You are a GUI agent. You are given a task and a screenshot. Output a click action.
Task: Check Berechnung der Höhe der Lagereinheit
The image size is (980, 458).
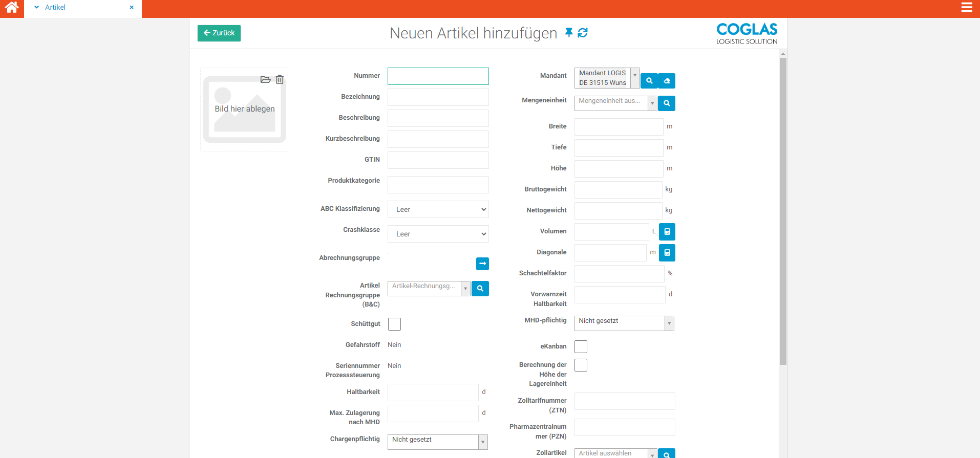coord(581,365)
